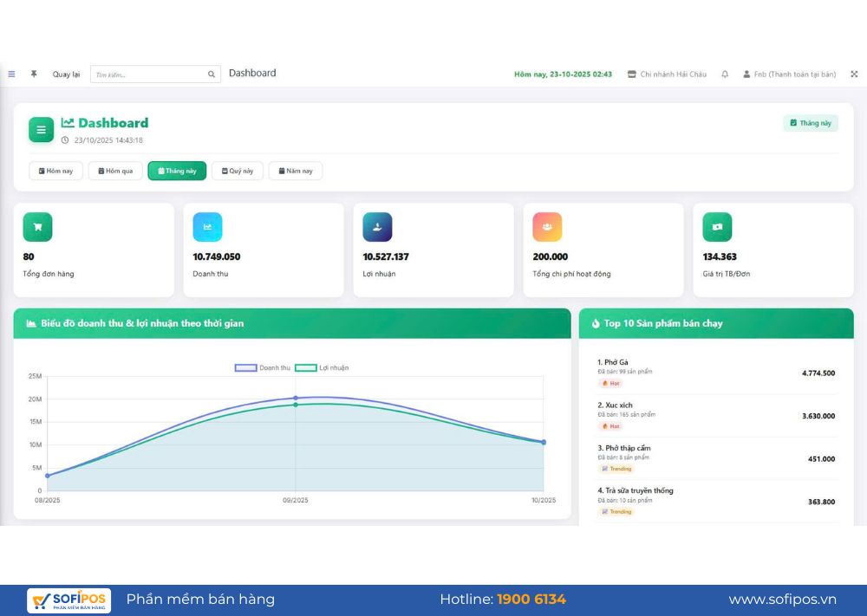Image resolution: width=867 pixels, height=616 pixels.
Task: Click the Tổng đơn hàng label
Action: click(x=49, y=274)
